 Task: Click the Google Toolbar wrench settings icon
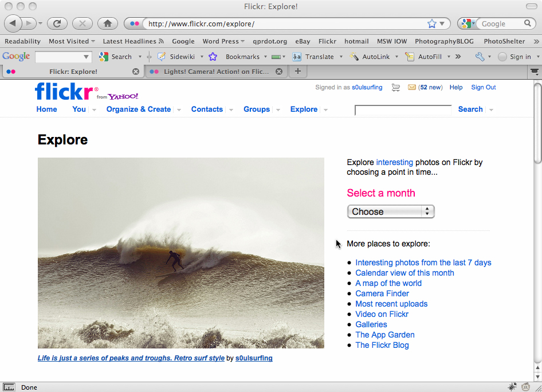[480, 57]
